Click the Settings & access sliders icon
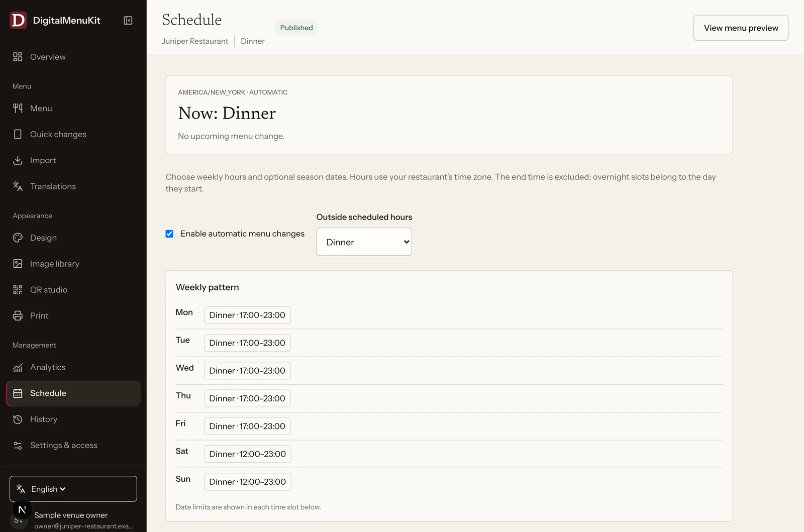Image resolution: width=804 pixels, height=532 pixels. pyautogui.click(x=18, y=446)
